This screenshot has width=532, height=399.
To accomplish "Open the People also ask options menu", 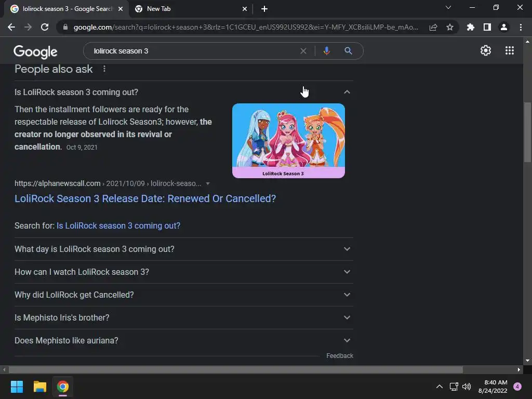I will click(x=104, y=69).
